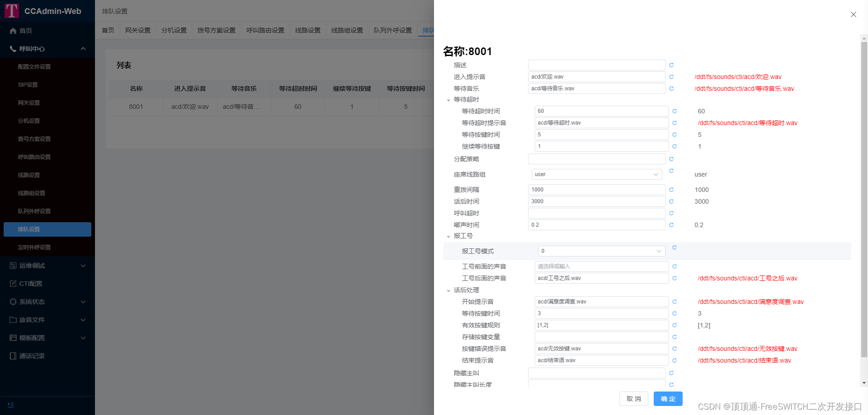868x415 pixels.
Task: Click the acd/欢迎.wav cell in table
Action: tap(190, 107)
